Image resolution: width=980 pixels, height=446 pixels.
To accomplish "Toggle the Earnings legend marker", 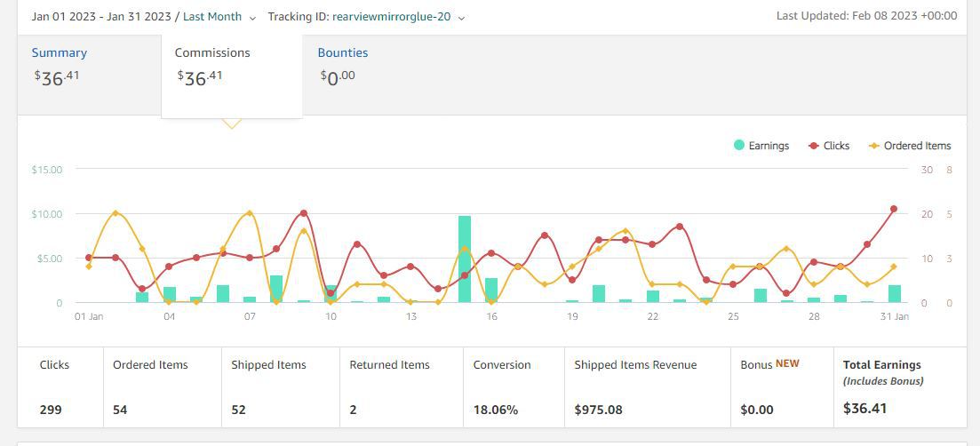I will [738, 146].
